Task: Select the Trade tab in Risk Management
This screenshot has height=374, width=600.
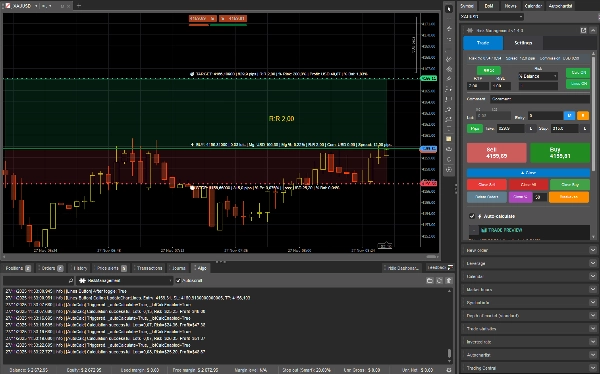Action: click(483, 43)
